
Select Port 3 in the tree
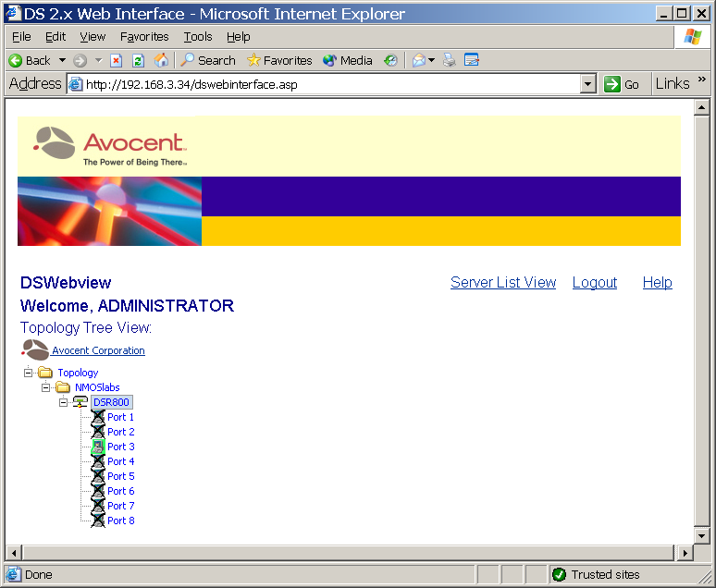(x=120, y=447)
